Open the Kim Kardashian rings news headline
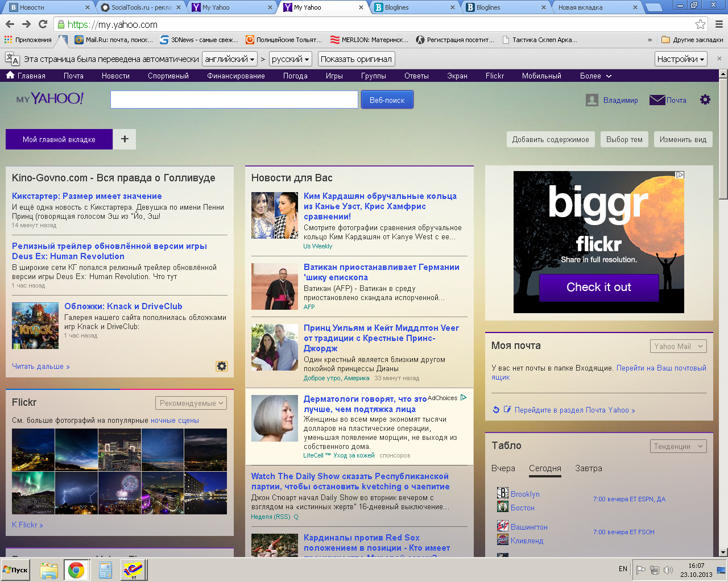This screenshot has height=582, width=728. coord(380,206)
